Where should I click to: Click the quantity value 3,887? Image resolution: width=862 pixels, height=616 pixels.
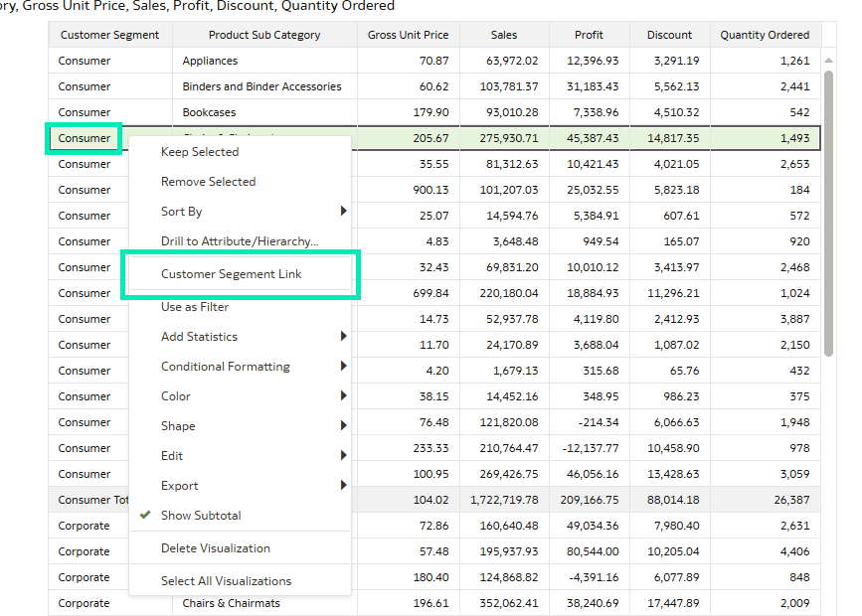pyautogui.click(x=795, y=319)
